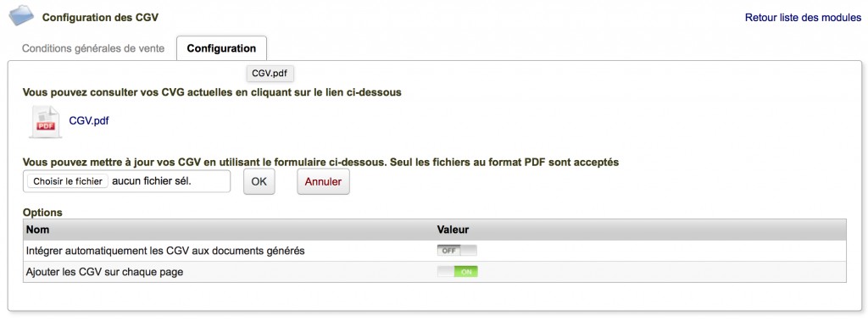Open the CGV.pdf link

click(89, 120)
